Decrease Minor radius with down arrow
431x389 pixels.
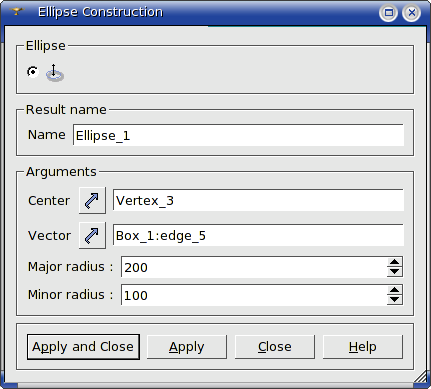[395, 300]
